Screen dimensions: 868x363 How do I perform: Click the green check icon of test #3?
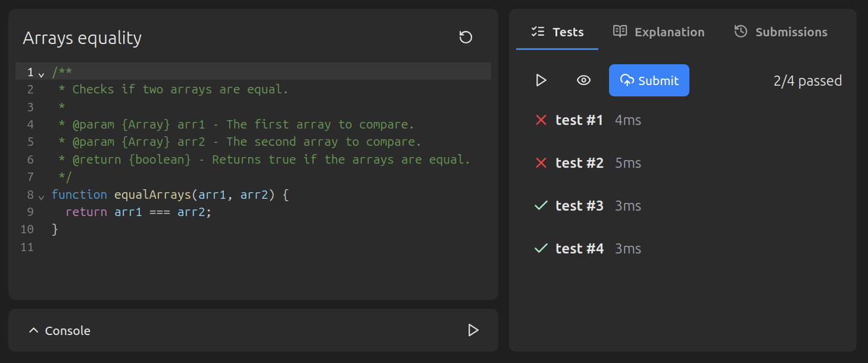coord(541,206)
